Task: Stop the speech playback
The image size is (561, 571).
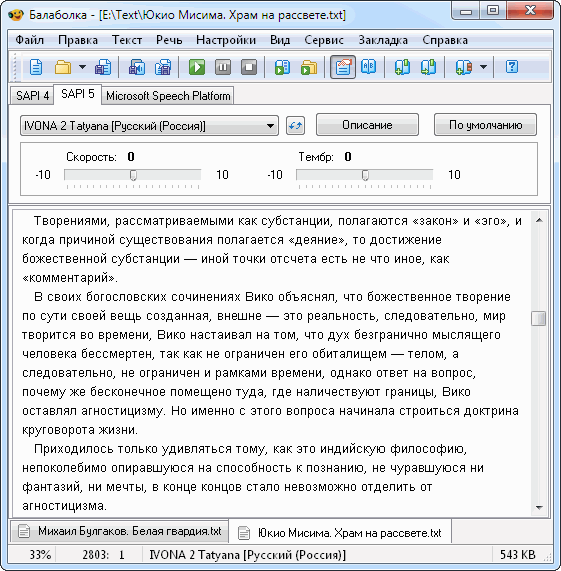Action: click(249, 67)
